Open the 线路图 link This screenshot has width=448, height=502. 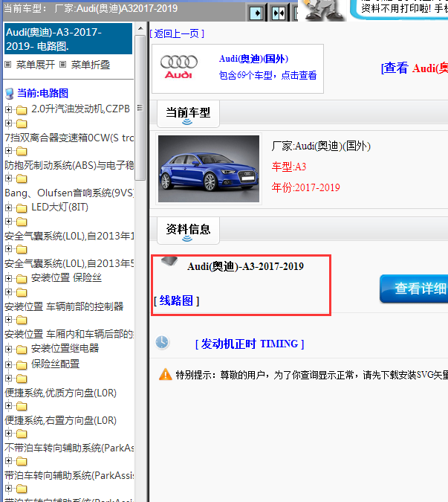click(176, 300)
